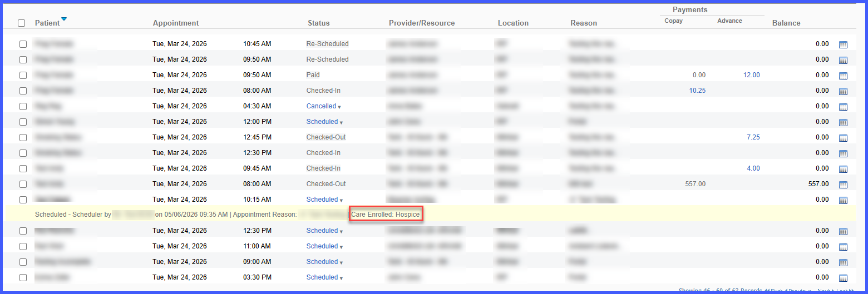Open Scheduled status dropdown for 03:30 PM appointment

(x=324, y=277)
